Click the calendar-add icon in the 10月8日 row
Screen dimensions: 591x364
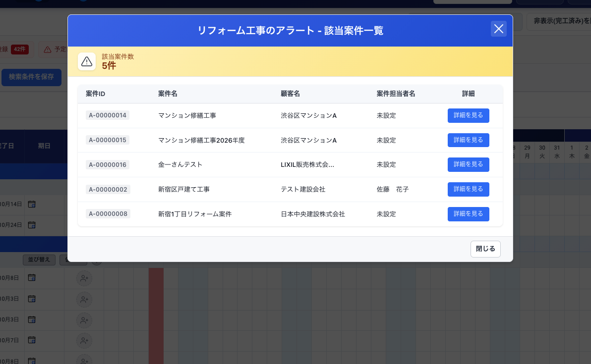point(31,278)
